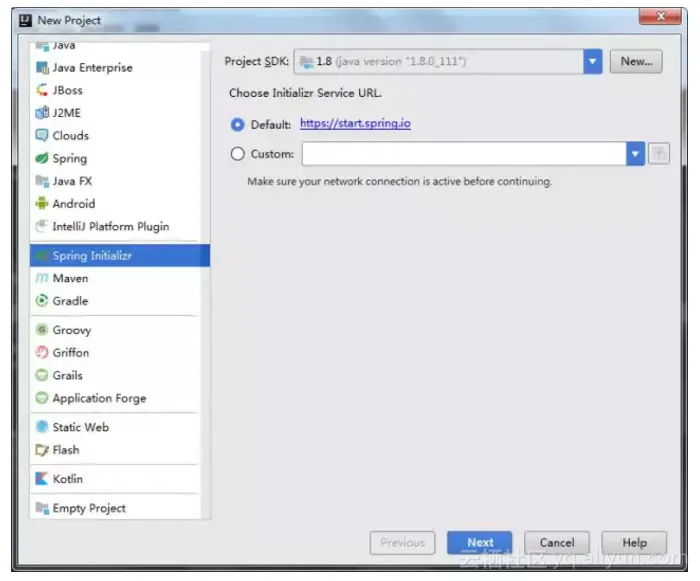Click the IntelliJ logo in title bar

tap(25, 20)
